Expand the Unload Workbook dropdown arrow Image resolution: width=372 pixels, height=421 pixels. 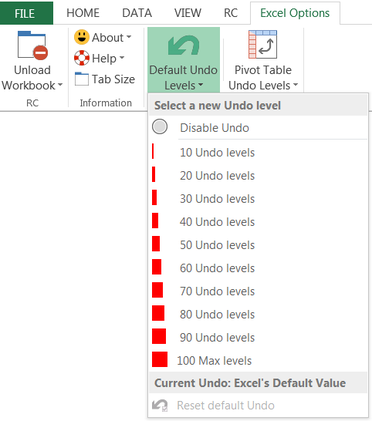coord(60,85)
